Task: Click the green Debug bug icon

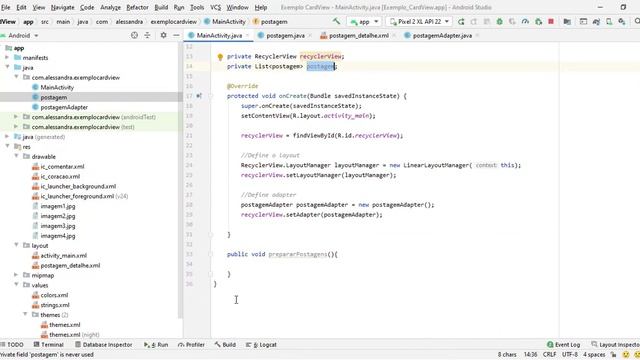Action: coord(499,22)
